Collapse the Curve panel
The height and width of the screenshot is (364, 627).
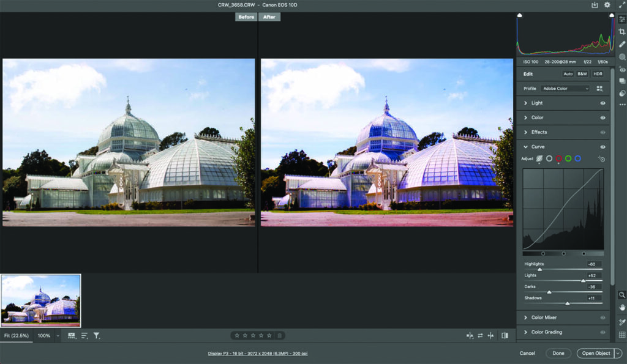[526, 147]
